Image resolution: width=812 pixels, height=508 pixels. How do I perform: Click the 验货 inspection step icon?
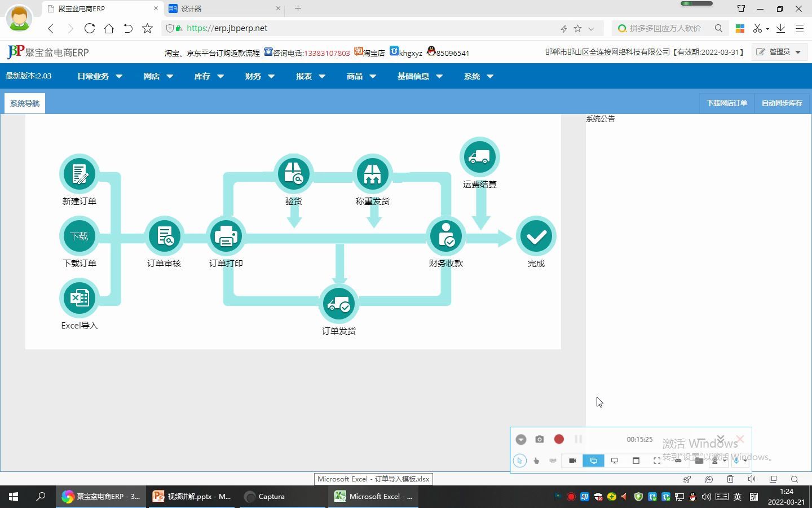294,174
